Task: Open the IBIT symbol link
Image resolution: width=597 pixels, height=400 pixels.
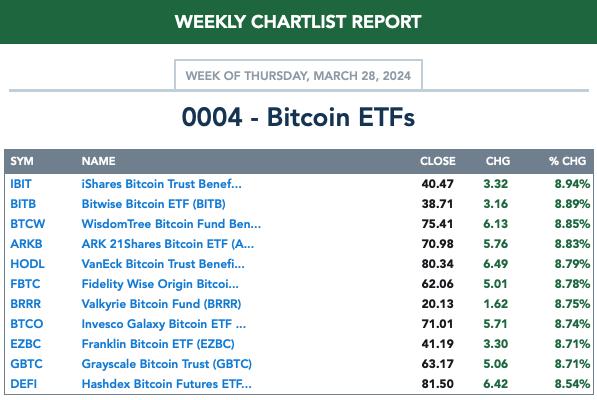Action: point(21,184)
